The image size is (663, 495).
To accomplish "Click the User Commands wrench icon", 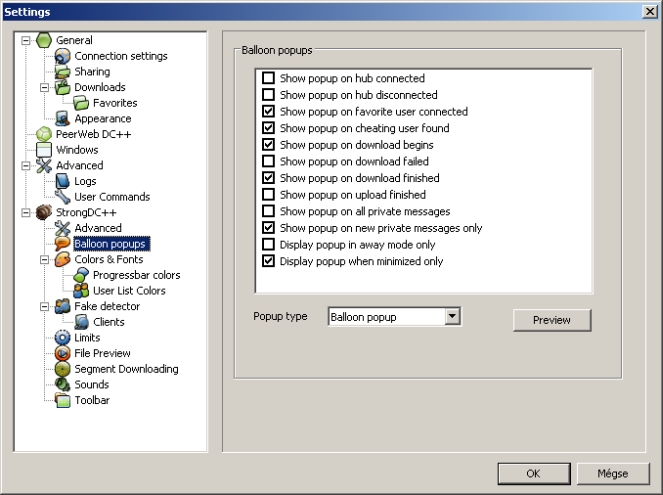I will [63, 197].
